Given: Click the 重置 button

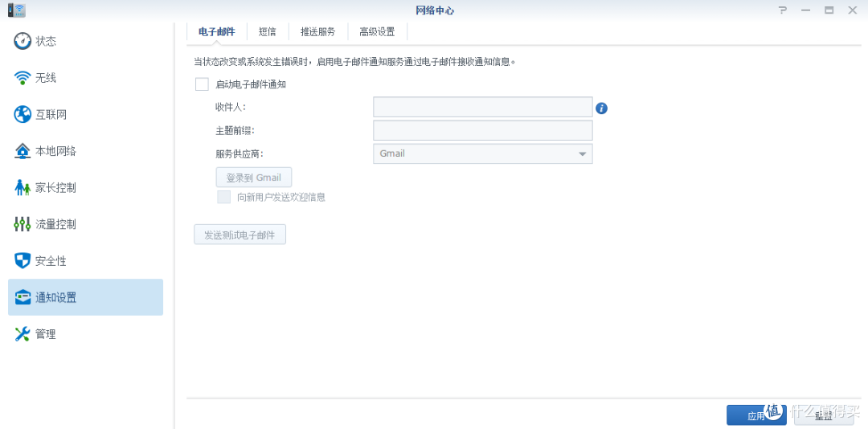Looking at the screenshot, I should pos(824,415).
